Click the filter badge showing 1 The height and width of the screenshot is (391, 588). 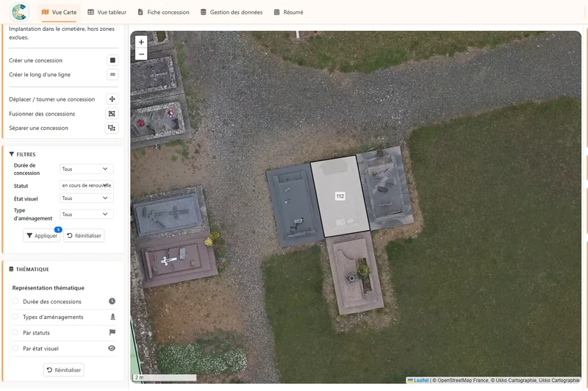58,229
